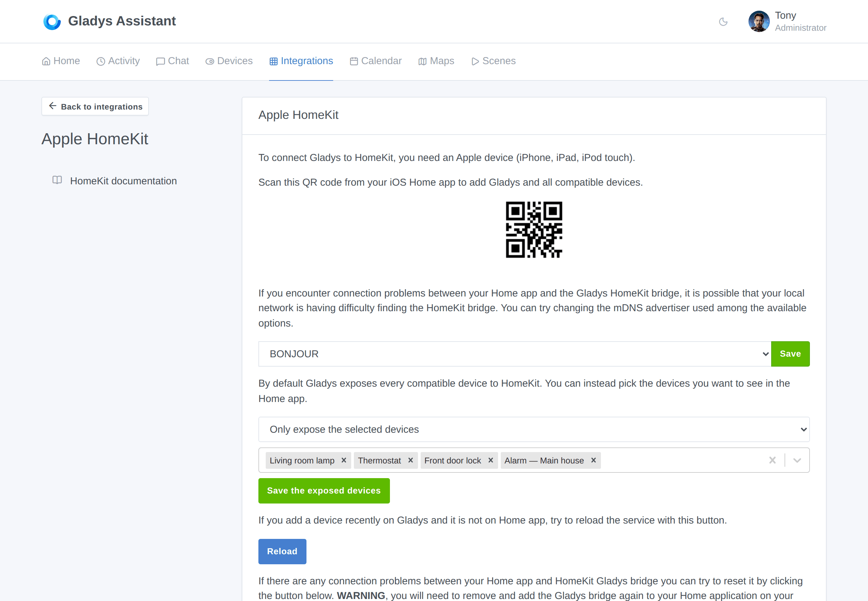Screen dimensions: 868x601
Task: Click the Front door lock tag label
Action: pyautogui.click(x=453, y=460)
